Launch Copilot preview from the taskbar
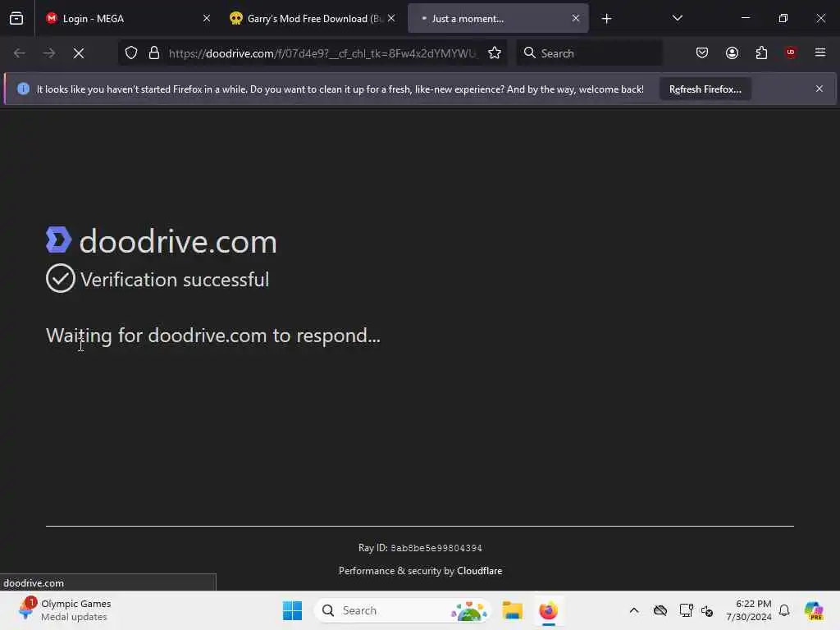 (814, 610)
